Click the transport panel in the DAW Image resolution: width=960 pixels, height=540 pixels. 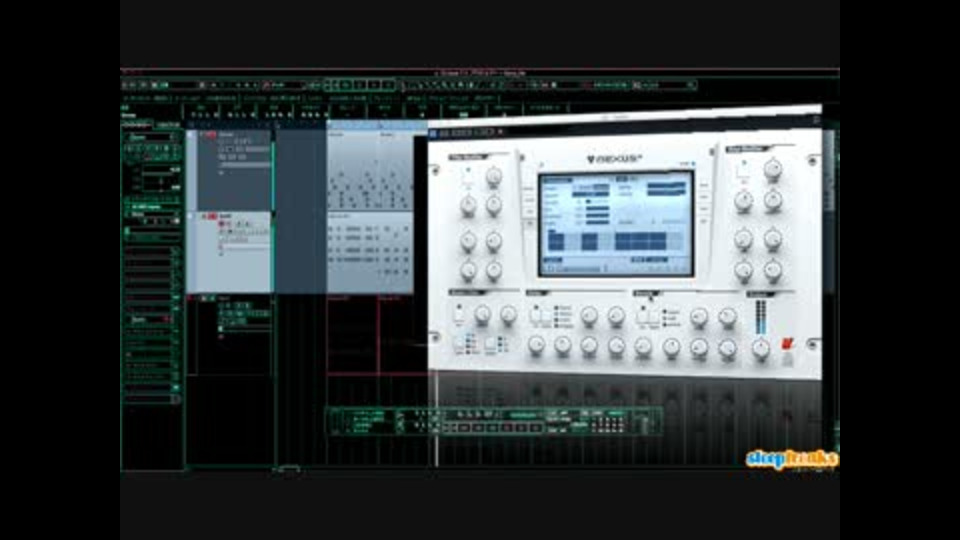click(494, 421)
